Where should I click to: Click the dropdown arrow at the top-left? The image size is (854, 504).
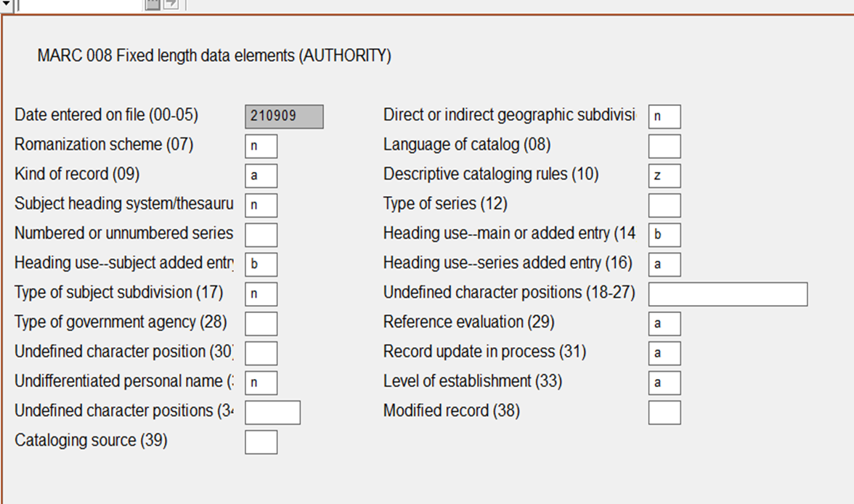coord(8,4)
